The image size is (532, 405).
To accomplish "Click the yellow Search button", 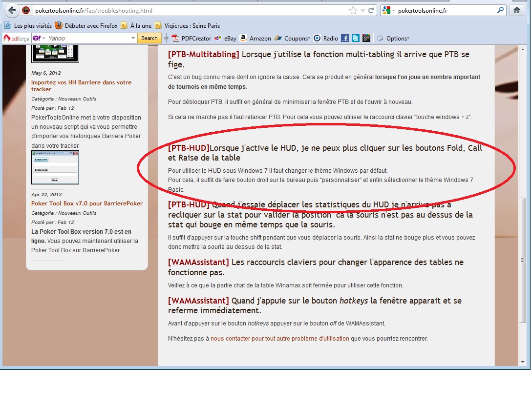I will tap(149, 38).
